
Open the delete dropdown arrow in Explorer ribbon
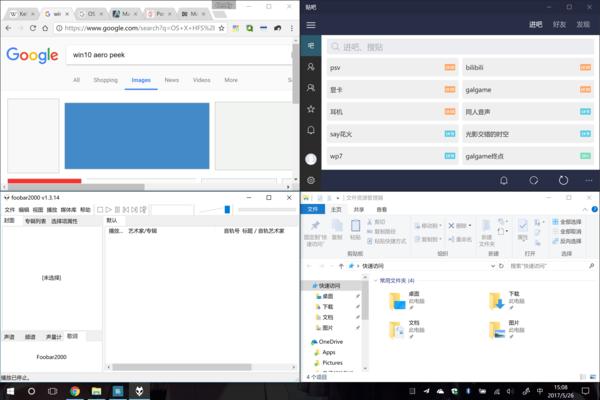pyautogui.click(x=470, y=226)
